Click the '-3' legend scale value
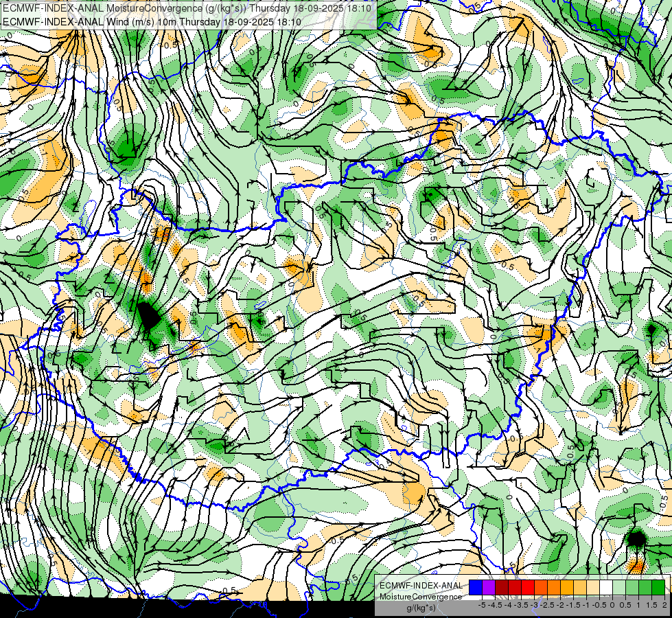This screenshot has width=672, height=618. point(535,605)
